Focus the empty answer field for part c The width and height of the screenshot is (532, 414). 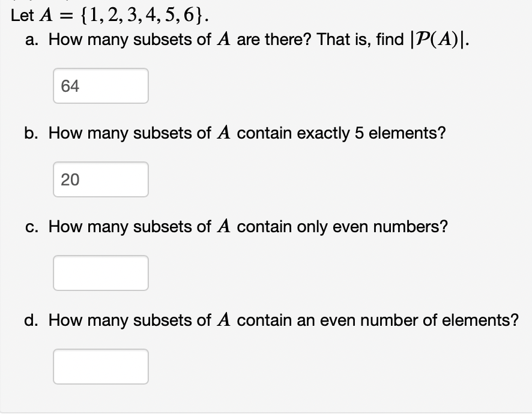(101, 273)
